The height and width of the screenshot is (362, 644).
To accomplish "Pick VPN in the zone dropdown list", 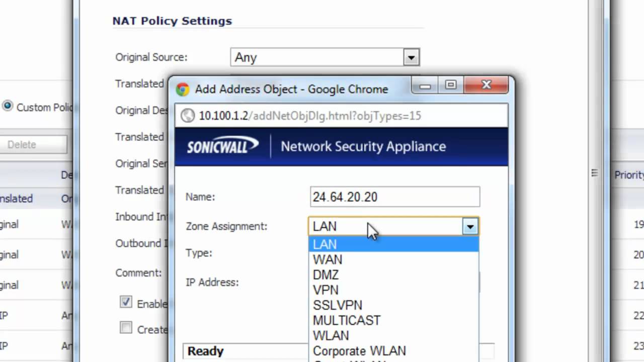I will 326,290.
